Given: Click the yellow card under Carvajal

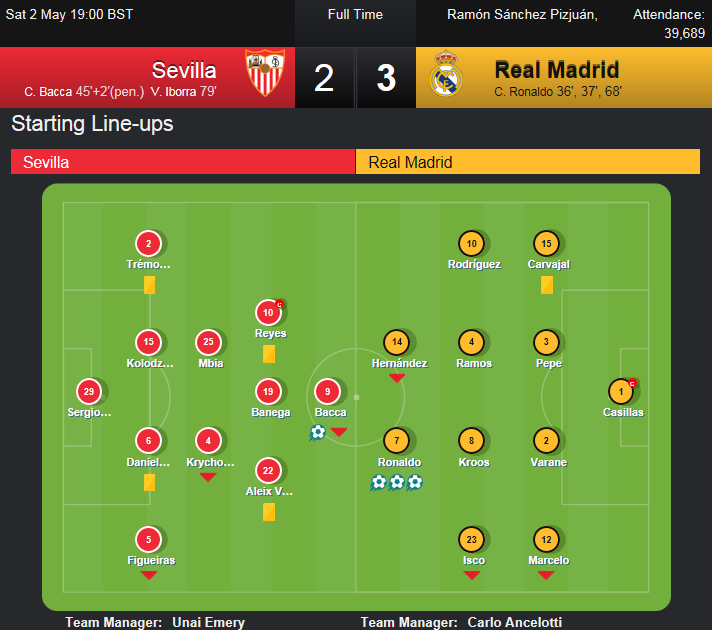Looking at the screenshot, I should click(547, 285).
